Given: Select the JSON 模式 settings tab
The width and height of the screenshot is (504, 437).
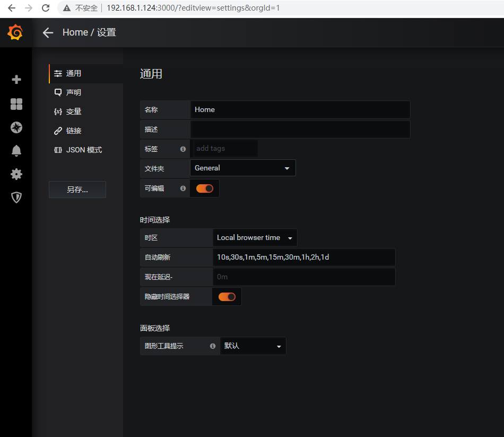Looking at the screenshot, I should pyautogui.click(x=86, y=150).
